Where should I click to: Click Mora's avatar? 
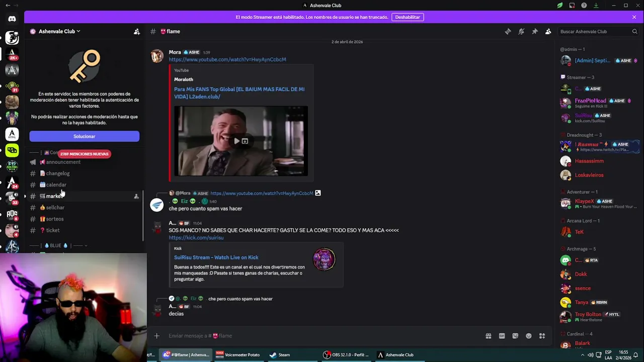tap(157, 56)
